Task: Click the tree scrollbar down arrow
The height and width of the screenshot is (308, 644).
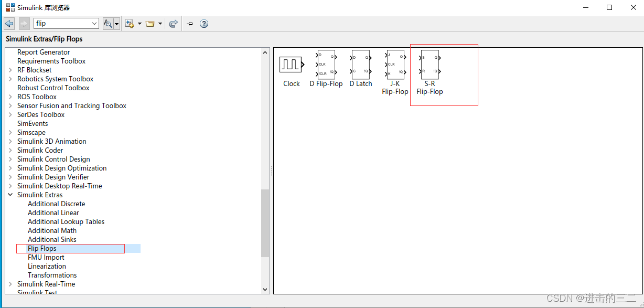Action: (265, 289)
